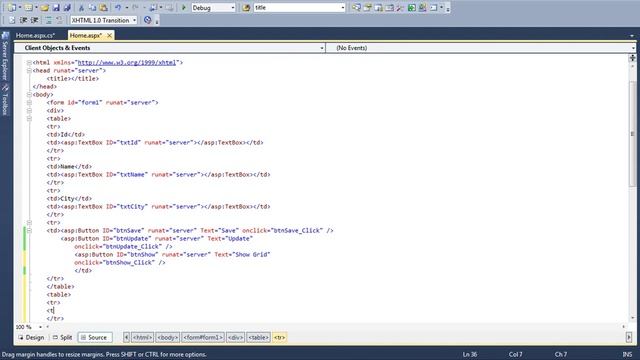Click the editor vertical scrollbar thumb

tap(633, 134)
